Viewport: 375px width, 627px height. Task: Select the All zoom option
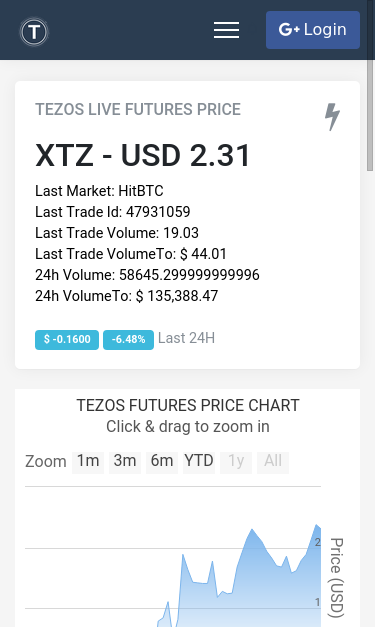273,462
